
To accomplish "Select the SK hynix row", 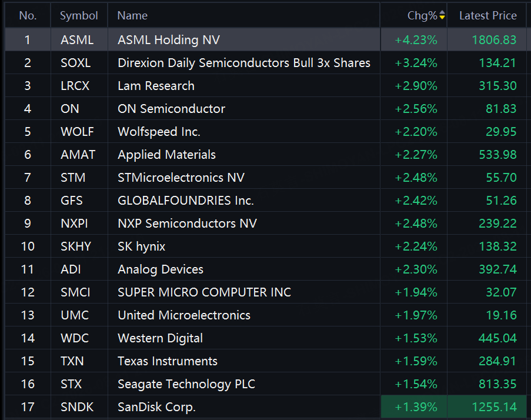I will 266,246.
